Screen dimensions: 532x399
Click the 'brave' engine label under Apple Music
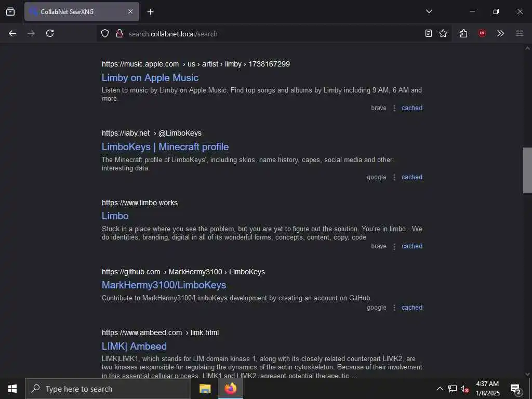coord(379,108)
